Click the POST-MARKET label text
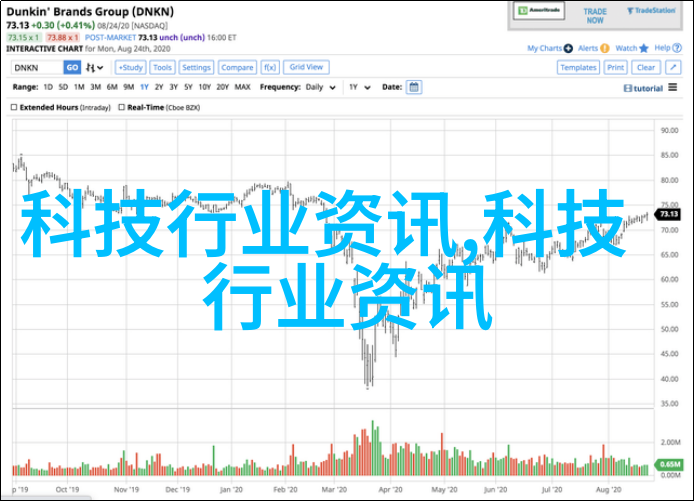 (x=110, y=38)
